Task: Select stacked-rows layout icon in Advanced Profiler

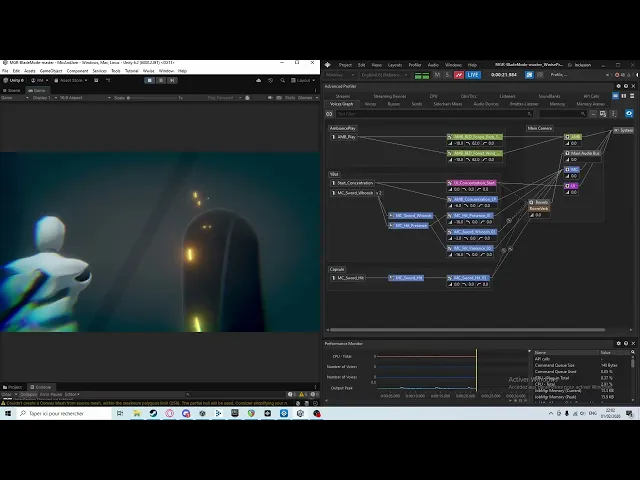Action: (x=632, y=96)
